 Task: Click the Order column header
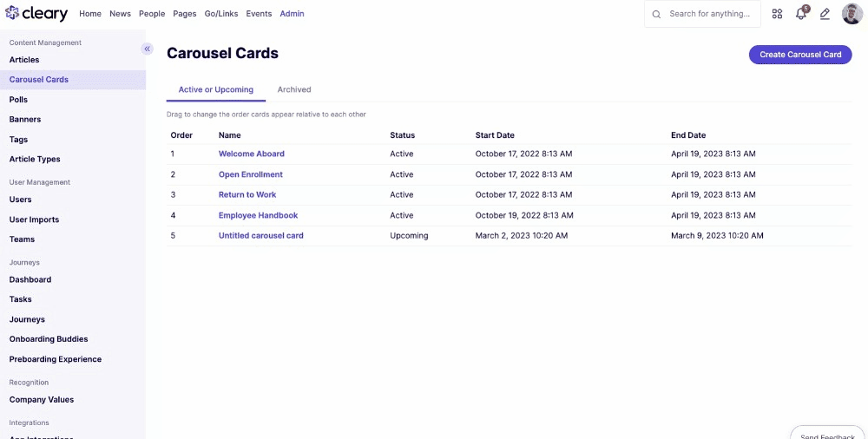pos(181,135)
